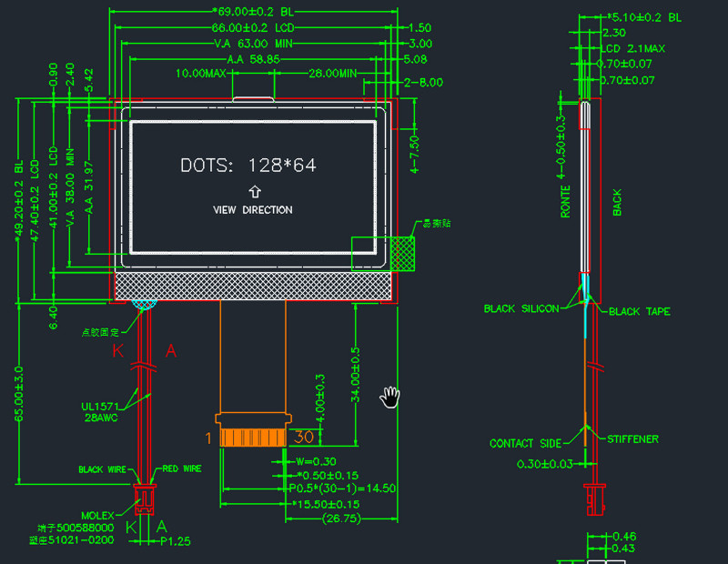Select the AA 31.97 vertical dimension
Image resolution: width=728 pixels, height=564 pixels.
pos(88,187)
